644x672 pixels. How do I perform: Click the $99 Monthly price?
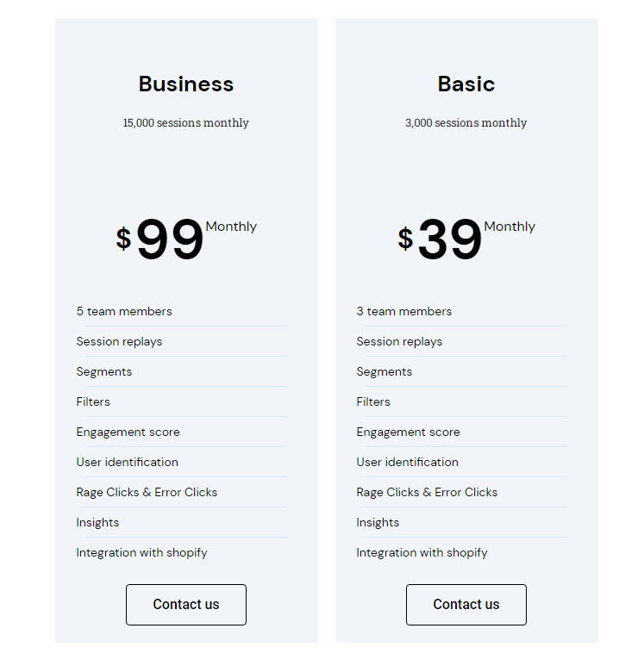[186, 239]
